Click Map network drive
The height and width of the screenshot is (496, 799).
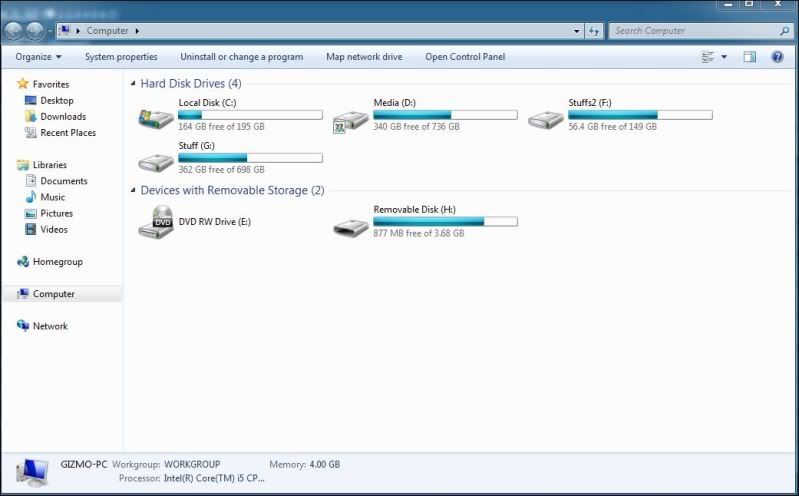point(364,57)
